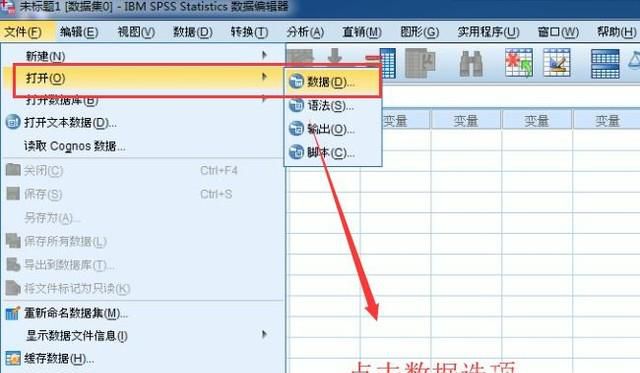Screen dimensions: 640x373
Task: Open the 实用程序(U) menu
Action: [x=489, y=32]
